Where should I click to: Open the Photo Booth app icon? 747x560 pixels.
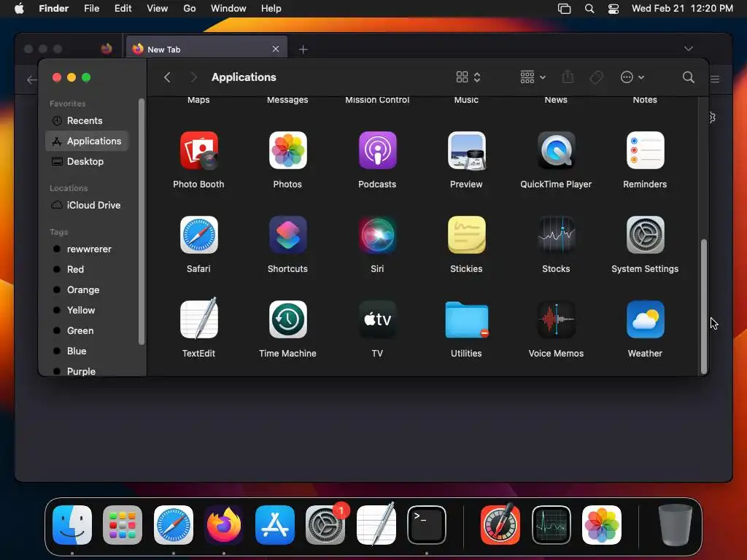pyautogui.click(x=198, y=151)
